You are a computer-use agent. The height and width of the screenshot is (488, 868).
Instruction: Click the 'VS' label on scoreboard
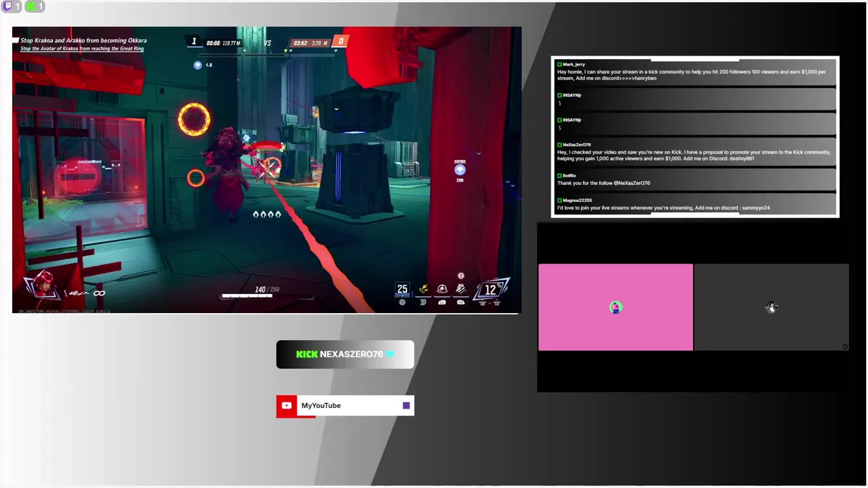click(267, 43)
